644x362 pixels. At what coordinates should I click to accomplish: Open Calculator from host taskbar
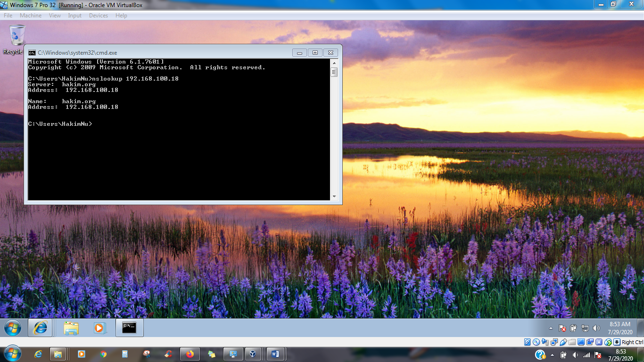pos(125,354)
